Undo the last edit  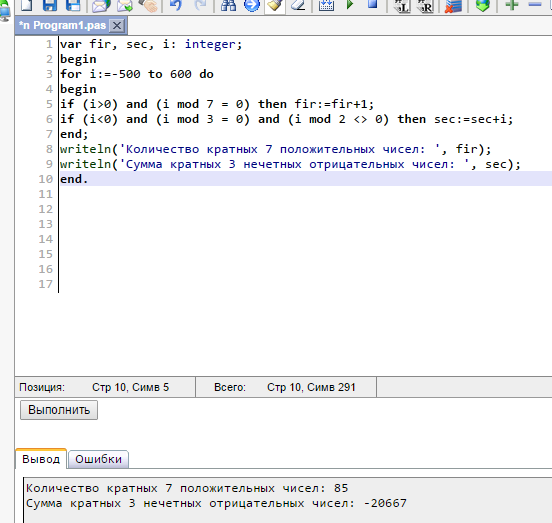tap(176, 5)
